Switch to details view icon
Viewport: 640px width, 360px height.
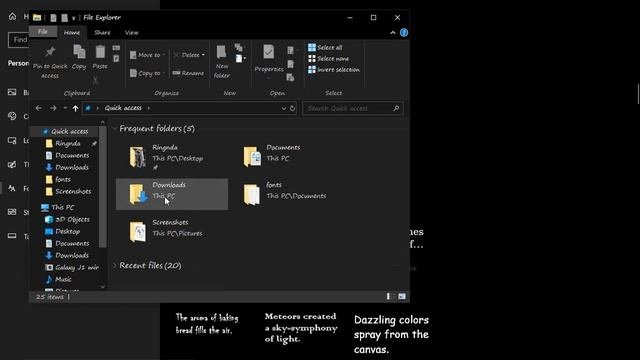[388, 296]
